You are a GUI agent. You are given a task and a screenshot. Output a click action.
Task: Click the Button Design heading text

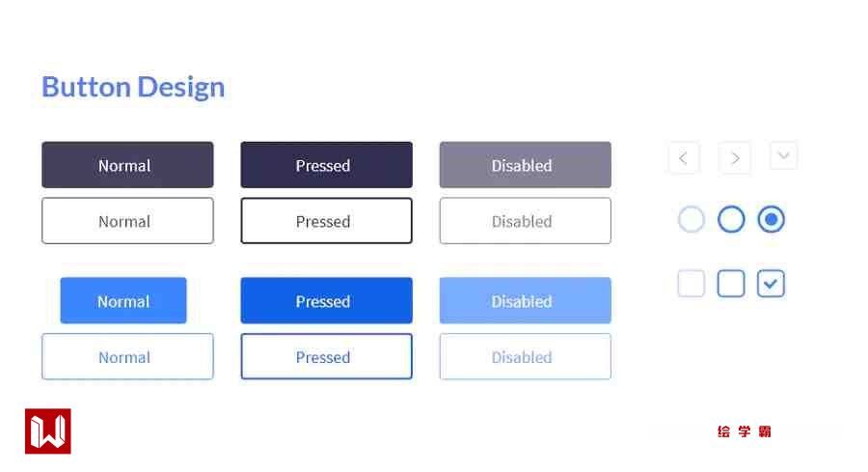133,87
